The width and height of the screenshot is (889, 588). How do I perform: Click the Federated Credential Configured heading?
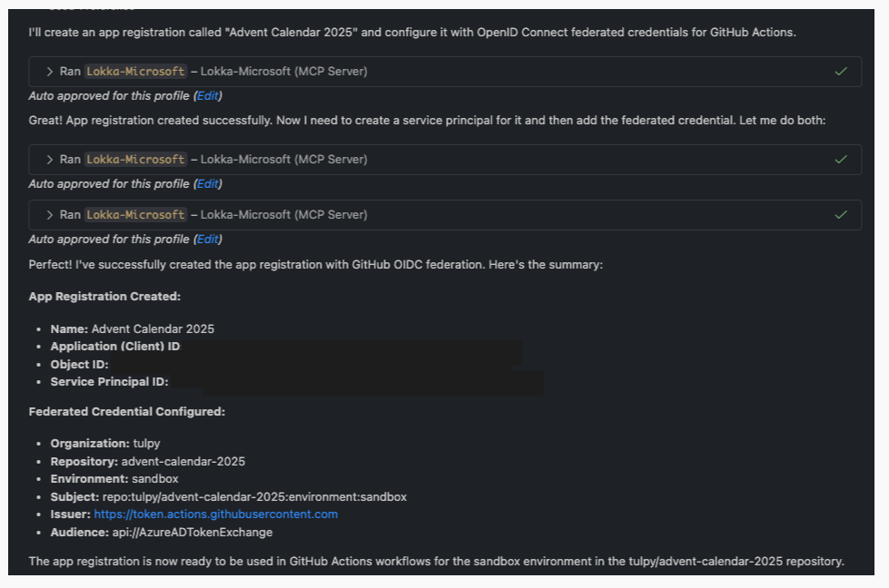click(x=126, y=412)
